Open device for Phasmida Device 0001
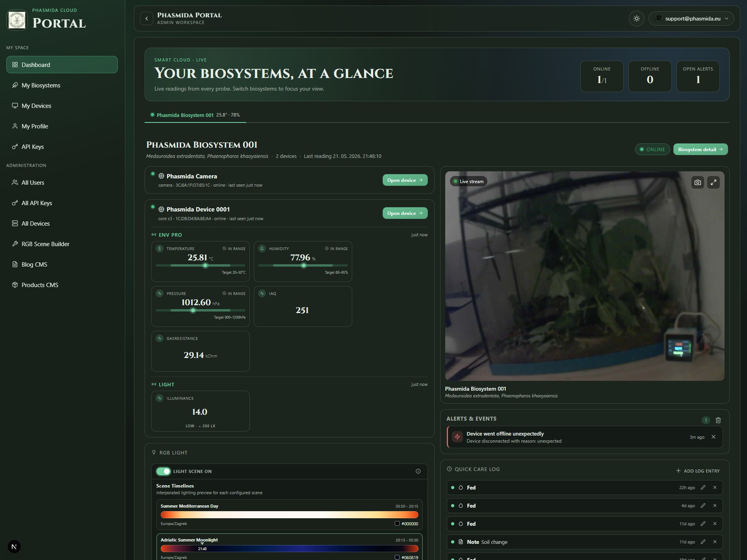Viewport: 747px width, 560px height. (405, 213)
